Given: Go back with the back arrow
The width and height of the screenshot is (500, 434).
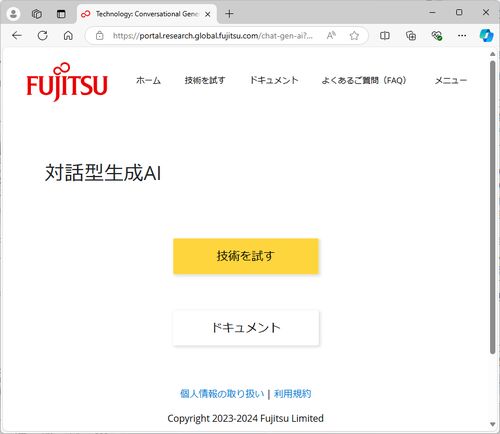Looking at the screenshot, I should 17,35.
